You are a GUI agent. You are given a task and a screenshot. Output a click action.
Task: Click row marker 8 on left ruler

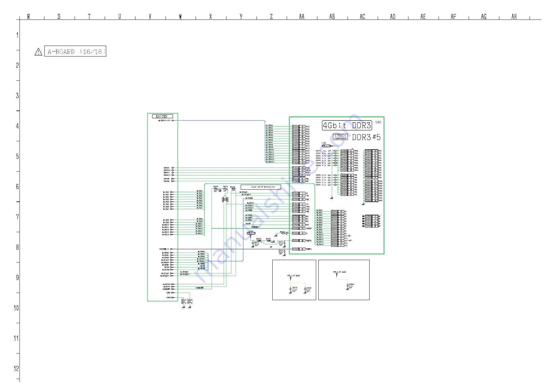17,247
